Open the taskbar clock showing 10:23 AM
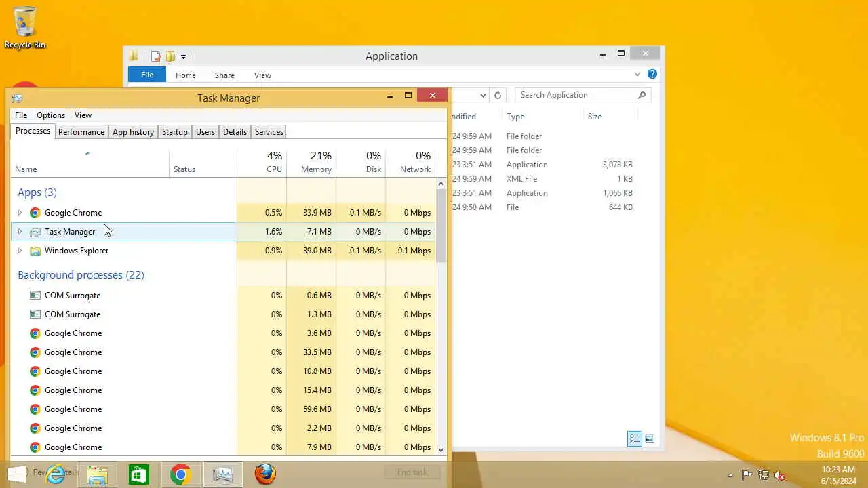This screenshot has width=868, height=488. tap(838, 475)
